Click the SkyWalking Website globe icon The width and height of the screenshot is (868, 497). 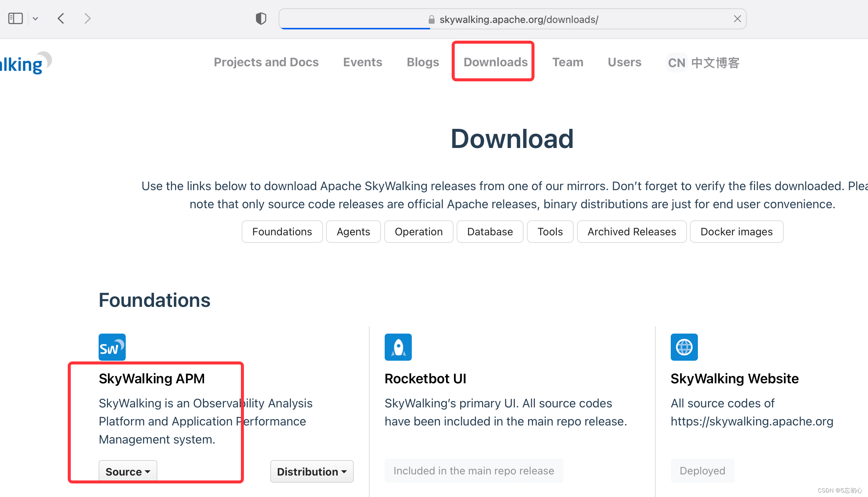[684, 347]
